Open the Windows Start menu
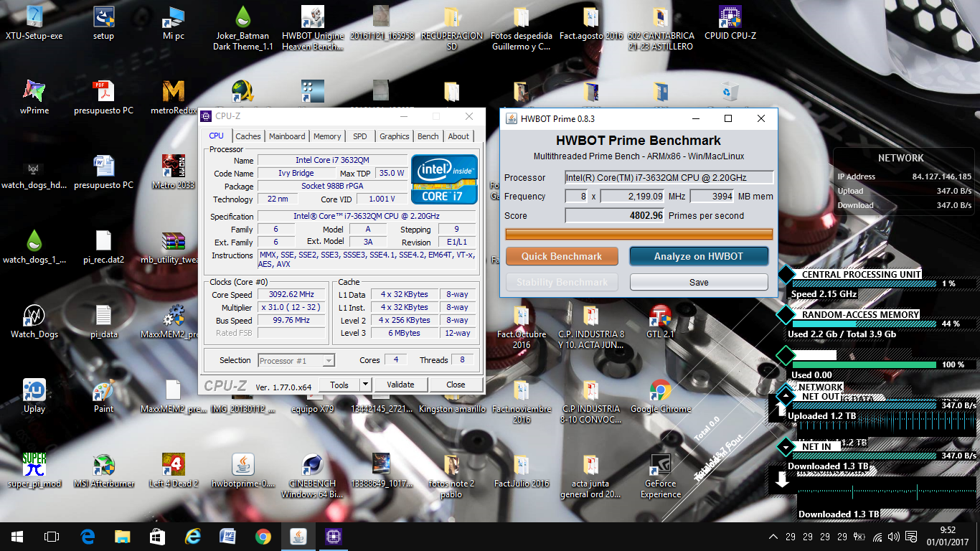Screen dimensions: 980x551 (17, 537)
